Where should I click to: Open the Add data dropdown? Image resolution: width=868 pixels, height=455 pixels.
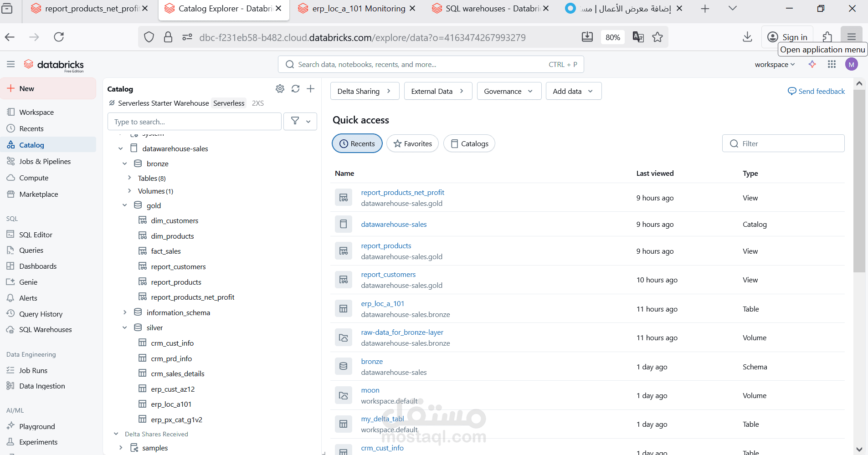(574, 91)
